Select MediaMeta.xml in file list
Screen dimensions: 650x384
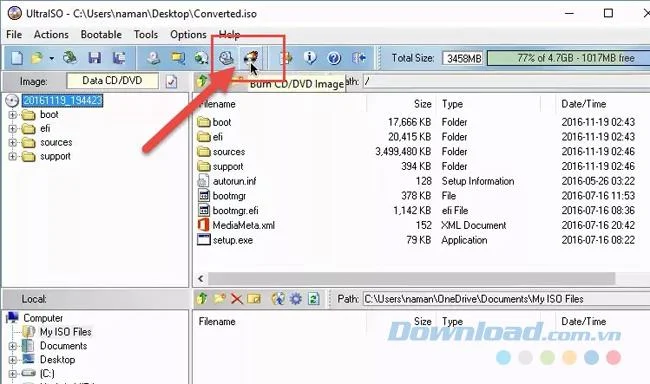click(x=243, y=225)
